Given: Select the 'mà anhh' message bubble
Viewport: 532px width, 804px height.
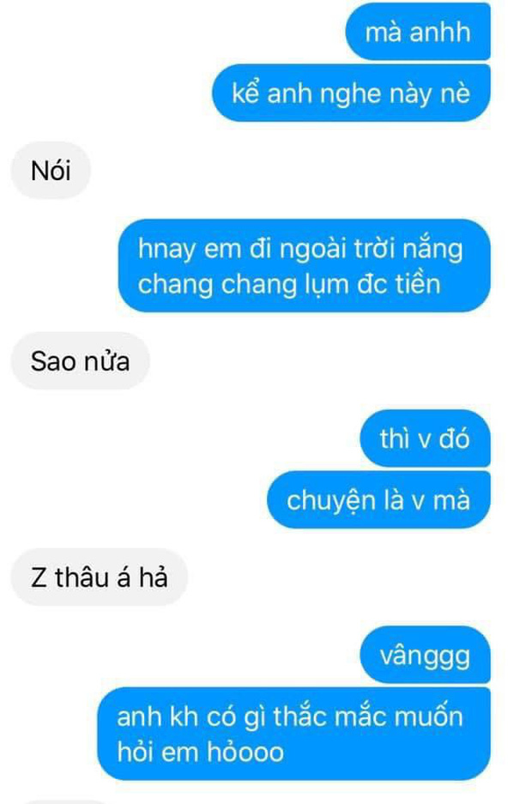Looking at the screenshot, I should [x=418, y=31].
